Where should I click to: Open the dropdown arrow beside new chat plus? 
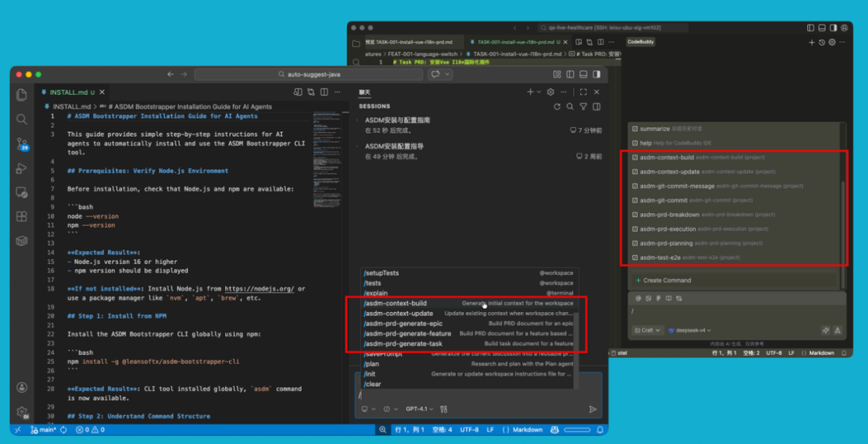[x=538, y=92]
